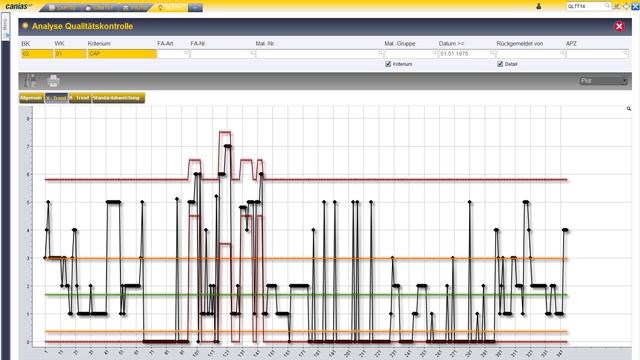The width and height of the screenshot is (640, 360).
Task: Switch to the R - Trend tab
Action: pyautogui.click(x=80, y=98)
